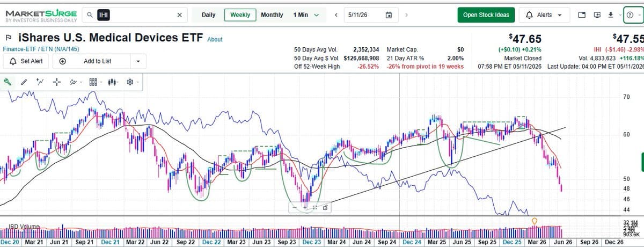Image resolution: width=644 pixels, height=247 pixels.
Task: Click the orange marker above volume bars
Action: 534,221
